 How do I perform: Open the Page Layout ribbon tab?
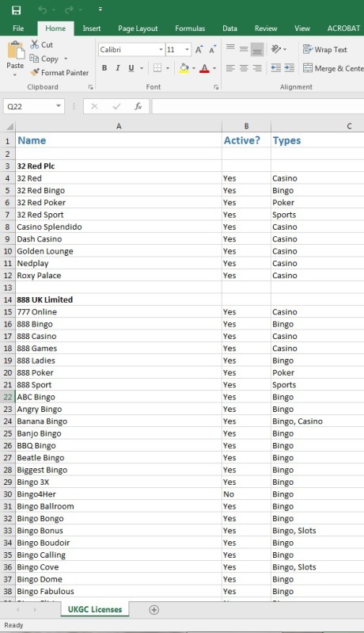[138, 29]
